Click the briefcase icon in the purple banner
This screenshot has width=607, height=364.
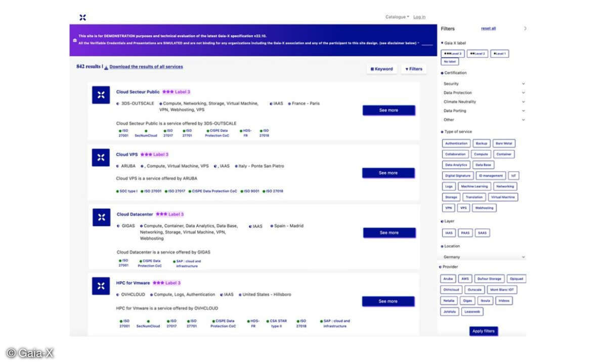75,40
